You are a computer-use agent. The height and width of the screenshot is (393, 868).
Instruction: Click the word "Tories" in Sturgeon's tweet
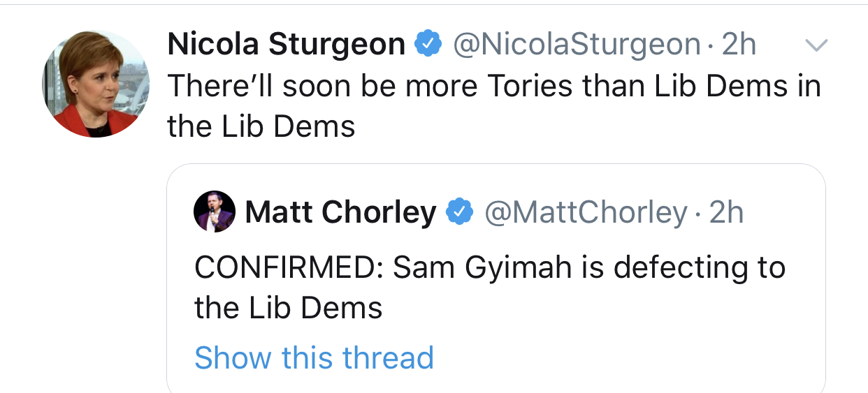532,86
